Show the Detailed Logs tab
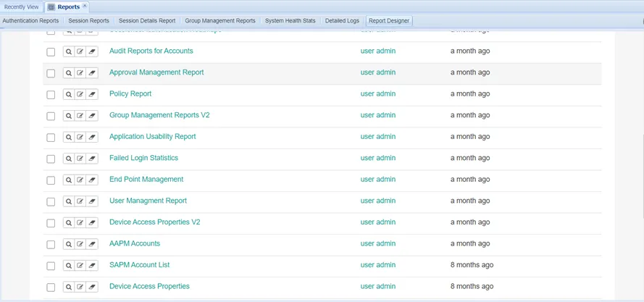Viewport: 644px width, 302px height. 342,20
